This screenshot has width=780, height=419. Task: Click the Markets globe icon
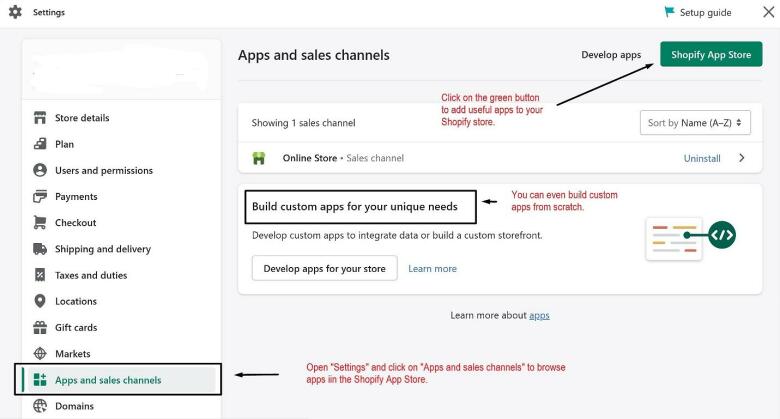40,354
